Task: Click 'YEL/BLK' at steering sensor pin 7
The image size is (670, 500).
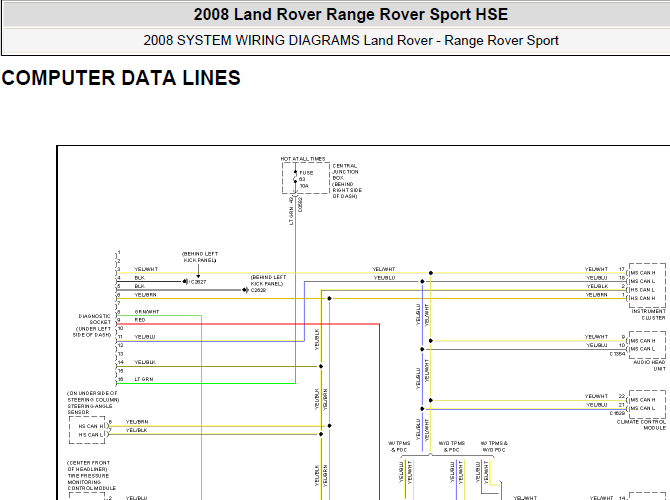Action: 137,430
